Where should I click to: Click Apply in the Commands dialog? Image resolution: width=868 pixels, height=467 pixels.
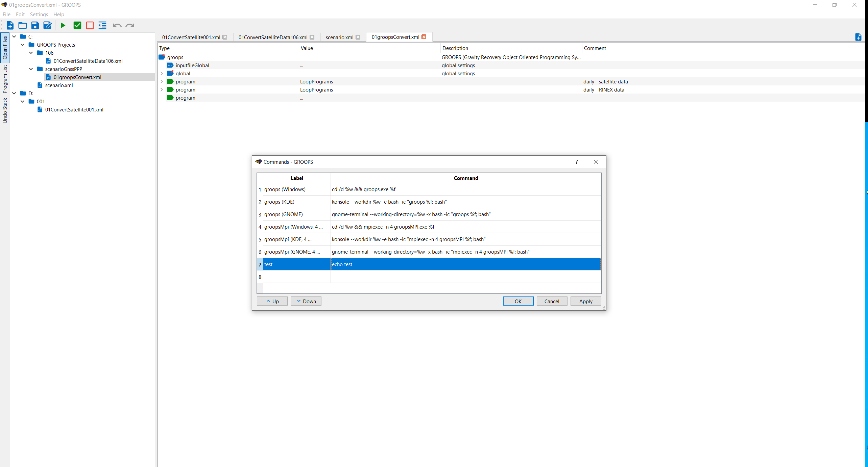(585, 301)
